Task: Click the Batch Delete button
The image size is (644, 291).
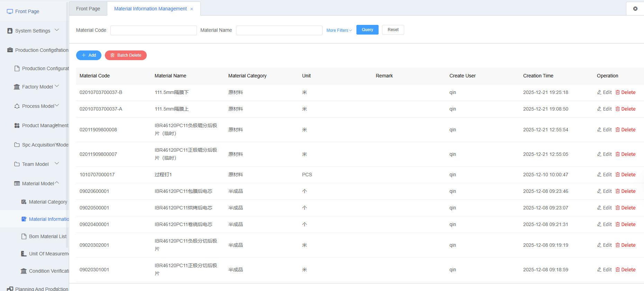Action: point(126,55)
